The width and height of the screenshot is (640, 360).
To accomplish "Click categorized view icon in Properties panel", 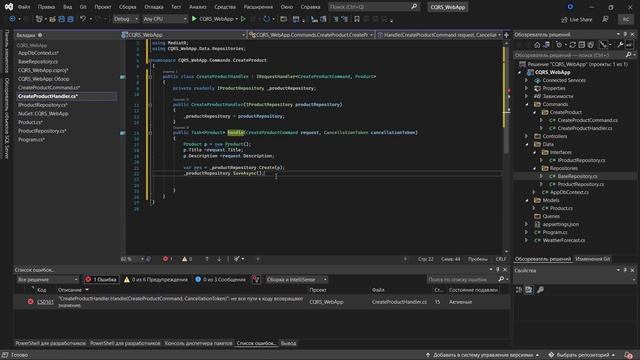I will coord(519,290).
